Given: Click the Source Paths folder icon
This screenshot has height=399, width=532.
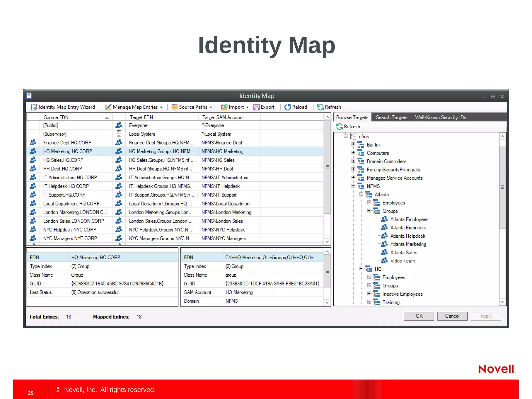Looking at the screenshot, I should [175, 107].
